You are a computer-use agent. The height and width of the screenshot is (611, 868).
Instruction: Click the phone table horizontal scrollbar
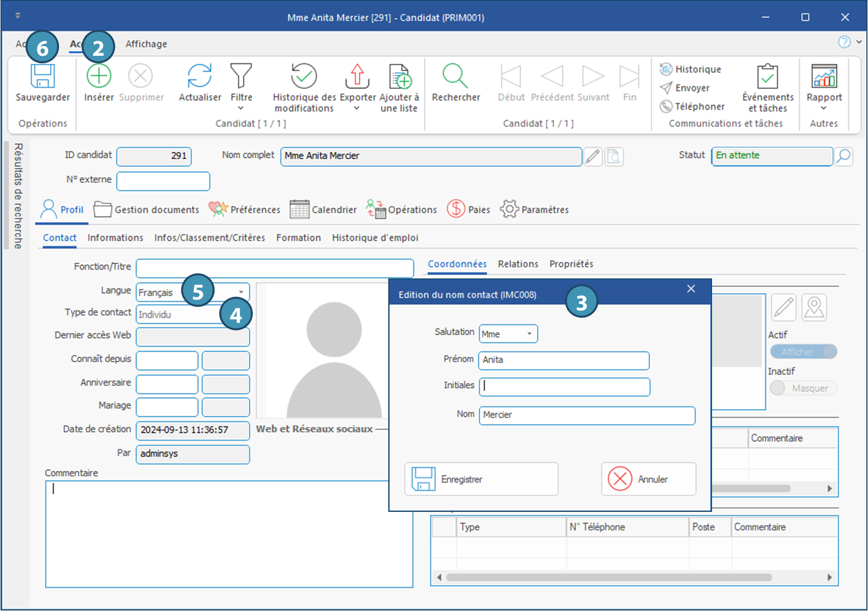[x=609, y=577]
